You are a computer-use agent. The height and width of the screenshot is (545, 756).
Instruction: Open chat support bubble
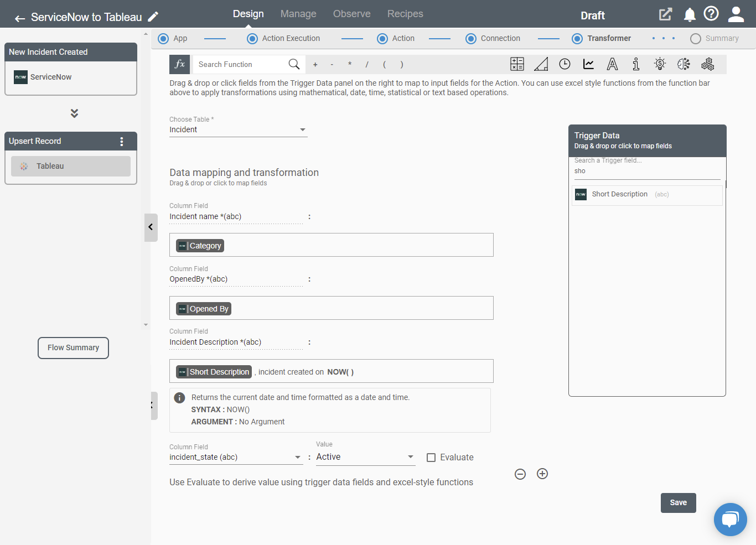click(x=731, y=520)
